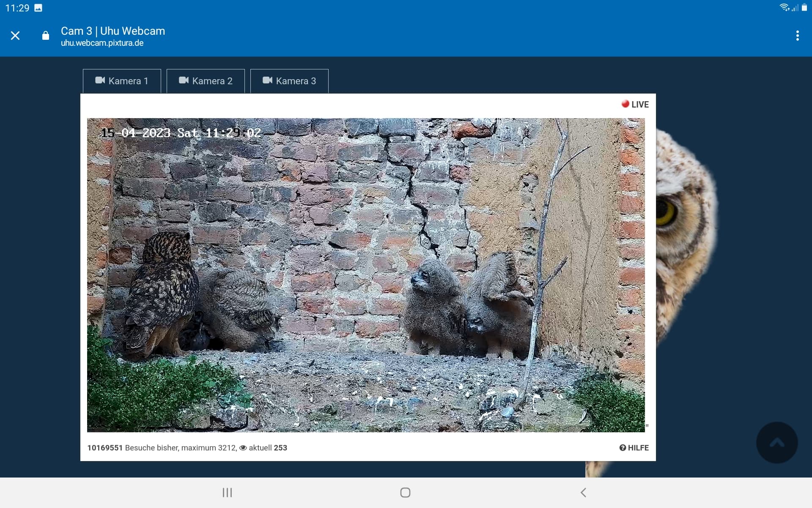This screenshot has height=508, width=812.
Task: Tap the status bar clock 11:29
Action: [17, 8]
